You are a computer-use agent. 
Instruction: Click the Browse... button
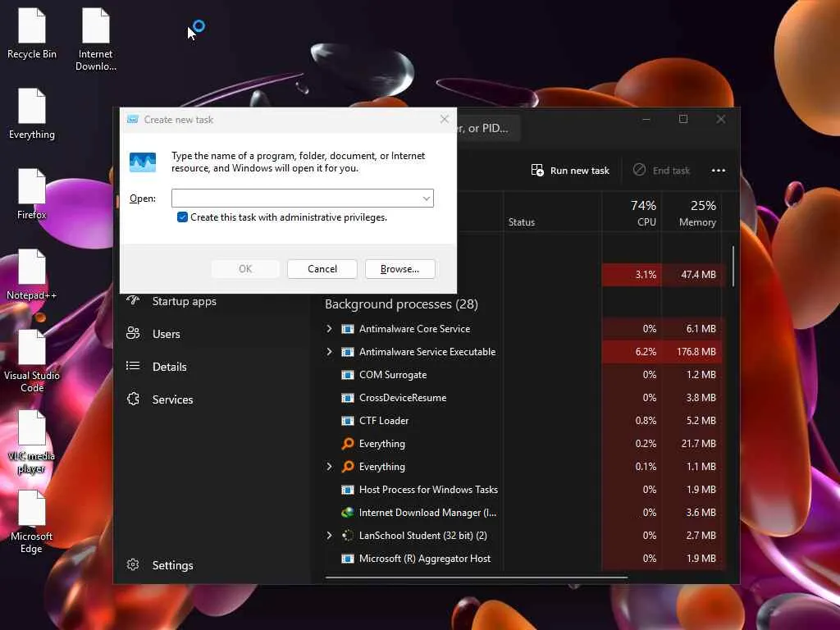[x=399, y=269]
